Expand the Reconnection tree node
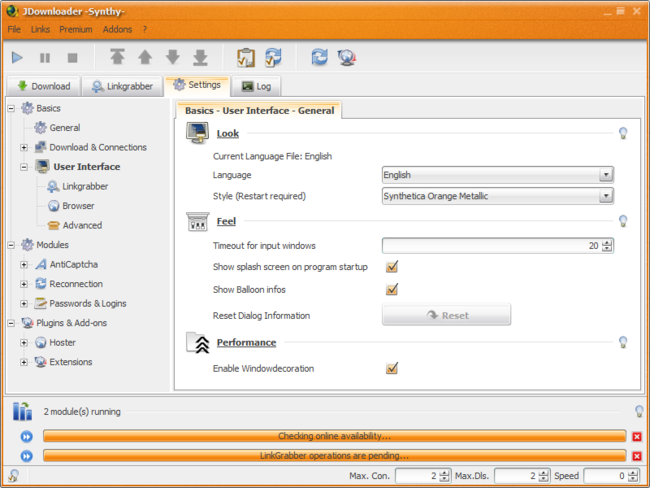650x488 pixels. pos(24,284)
